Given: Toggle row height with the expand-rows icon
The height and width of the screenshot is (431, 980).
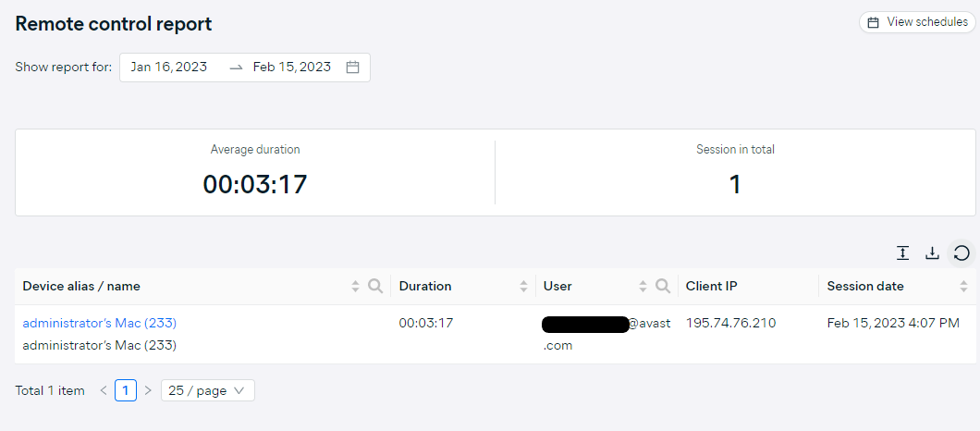Looking at the screenshot, I should click(x=902, y=253).
